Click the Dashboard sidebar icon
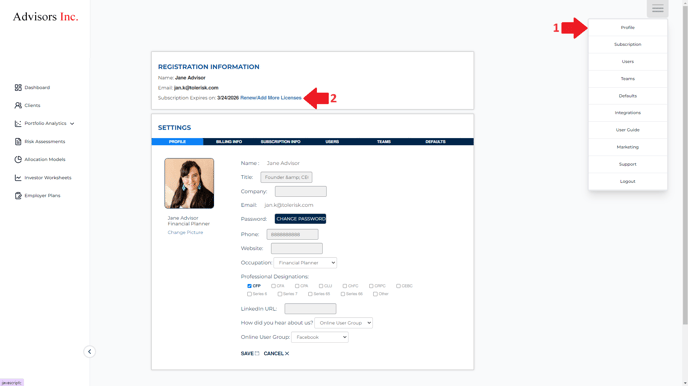688x386 pixels. [x=18, y=88]
